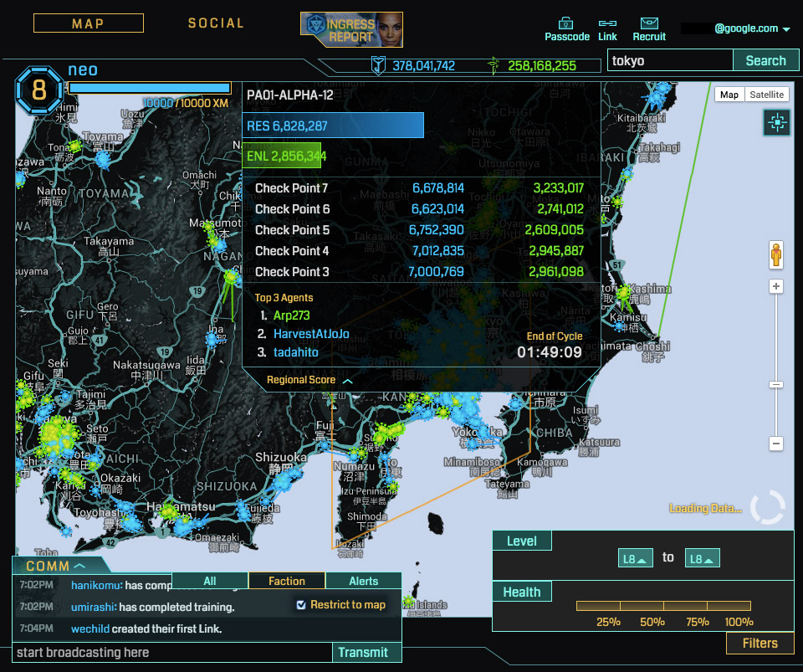Toggle the Restrict to map checkbox
Viewport: 803px width, 672px height.
tap(301, 605)
